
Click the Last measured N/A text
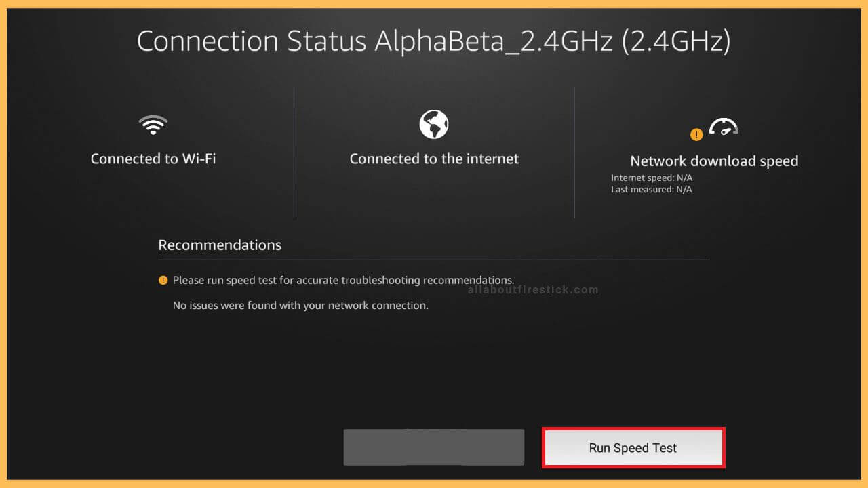pos(651,190)
